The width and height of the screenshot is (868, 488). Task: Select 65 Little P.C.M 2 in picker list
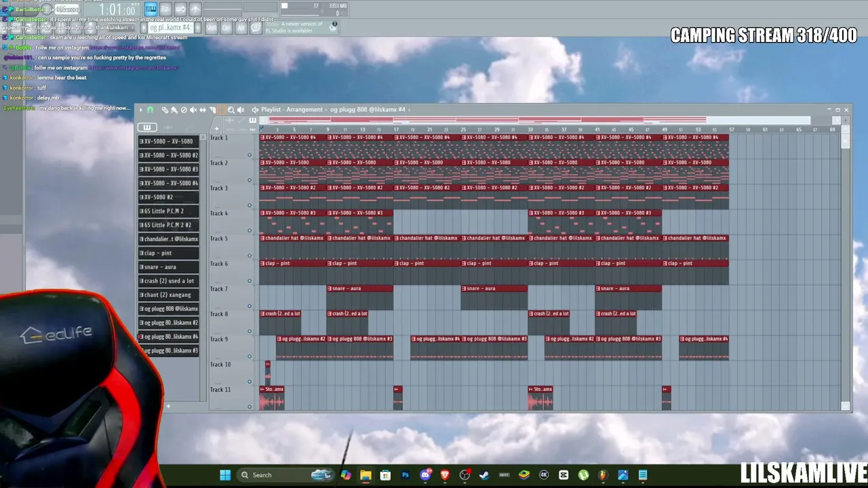tap(169, 211)
